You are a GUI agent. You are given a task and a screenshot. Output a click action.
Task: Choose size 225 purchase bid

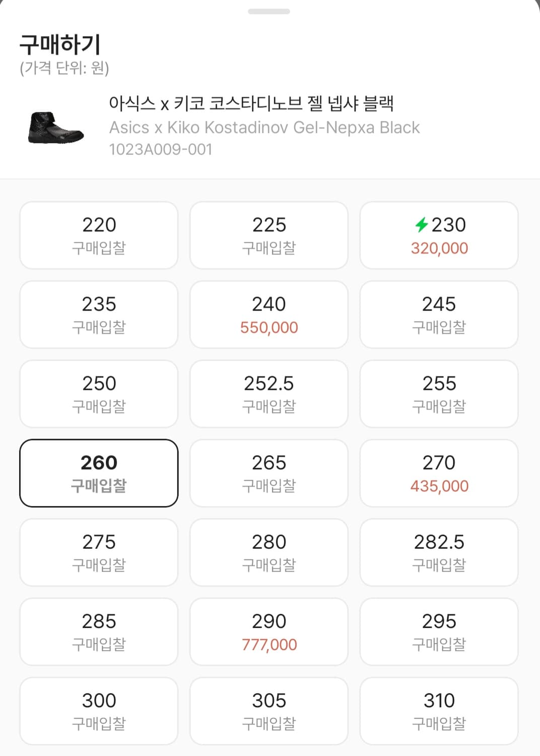(x=269, y=235)
